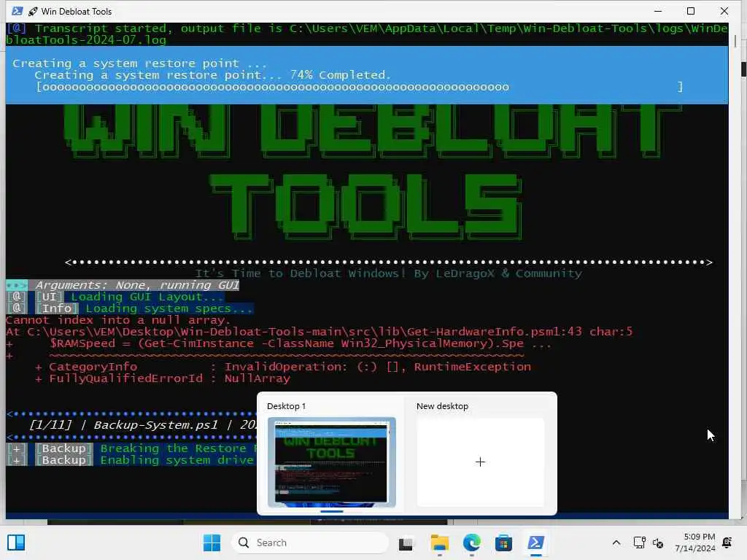Launch Microsoft Edge from the taskbar
The width and height of the screenshot is (747, 560).
[x=472, y=542]
